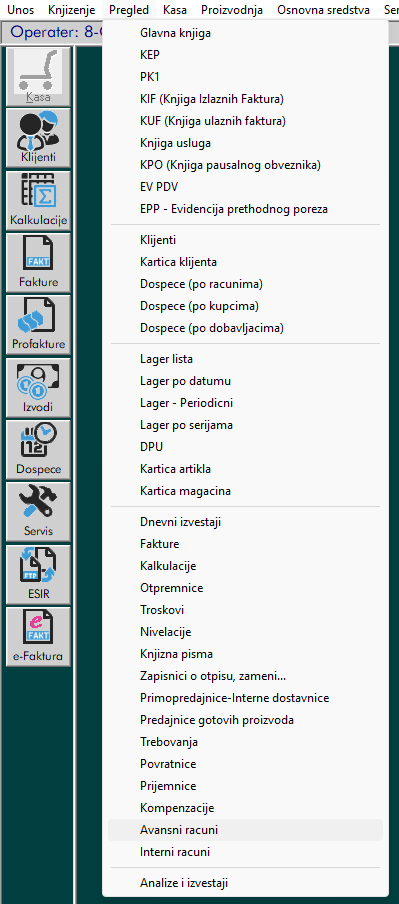399x904 pixels.
Task: Select Prijemnice menu entry
Action: (245, 786)
